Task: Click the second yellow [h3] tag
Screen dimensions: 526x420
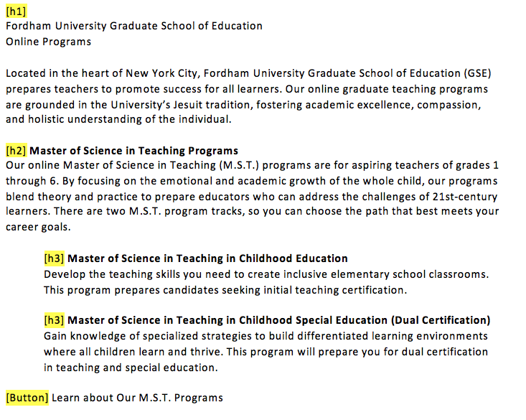Action: point(55,320)
